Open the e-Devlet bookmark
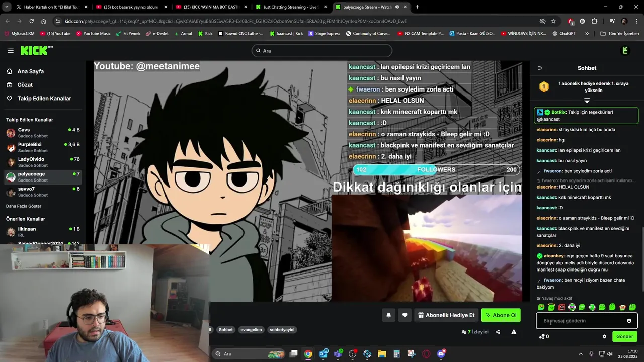644x362 pixels. click(157, 34)
